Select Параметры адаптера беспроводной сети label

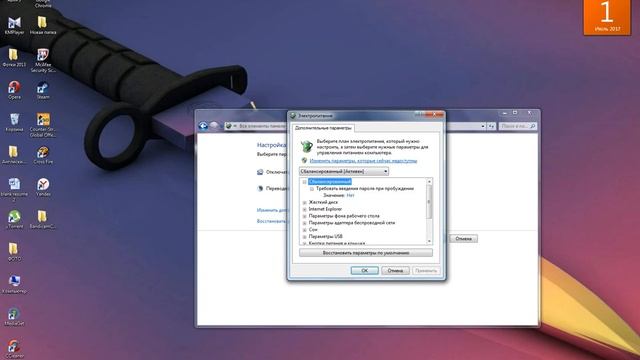(352, 223)
